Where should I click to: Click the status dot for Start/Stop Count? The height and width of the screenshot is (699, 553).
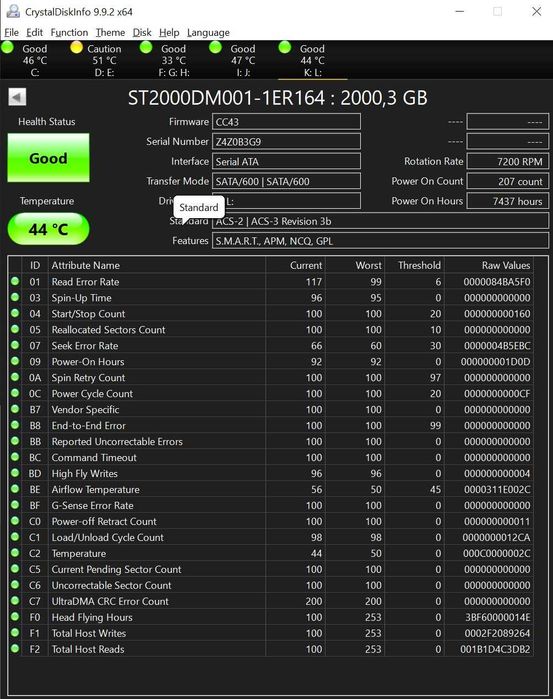[15, 313]
